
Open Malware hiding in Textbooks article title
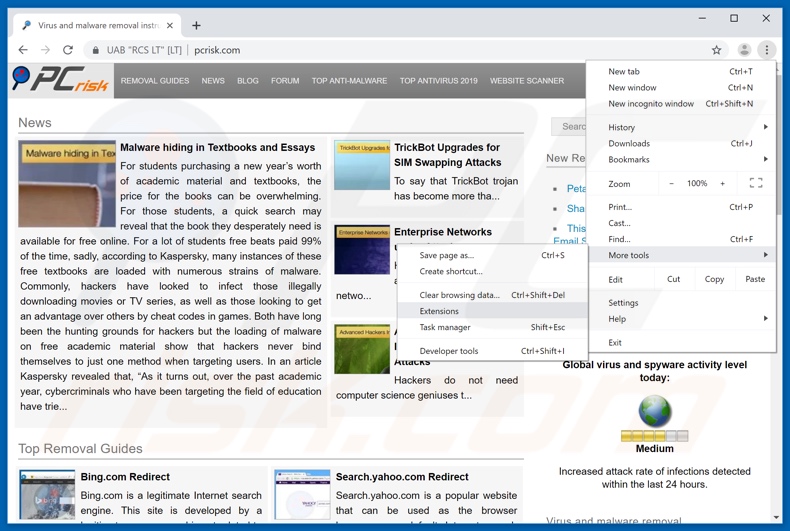217,148
